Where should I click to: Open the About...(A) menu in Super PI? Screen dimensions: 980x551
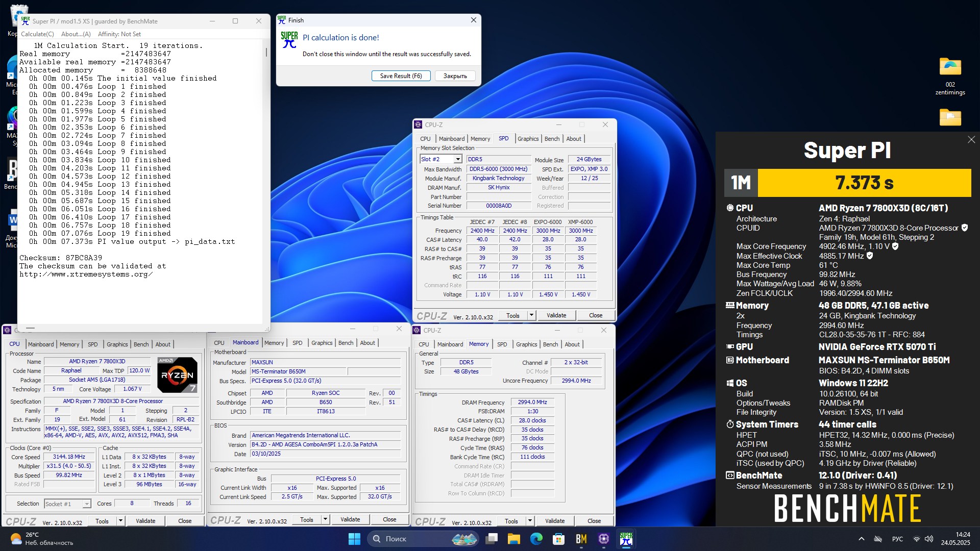coord(76,34)
